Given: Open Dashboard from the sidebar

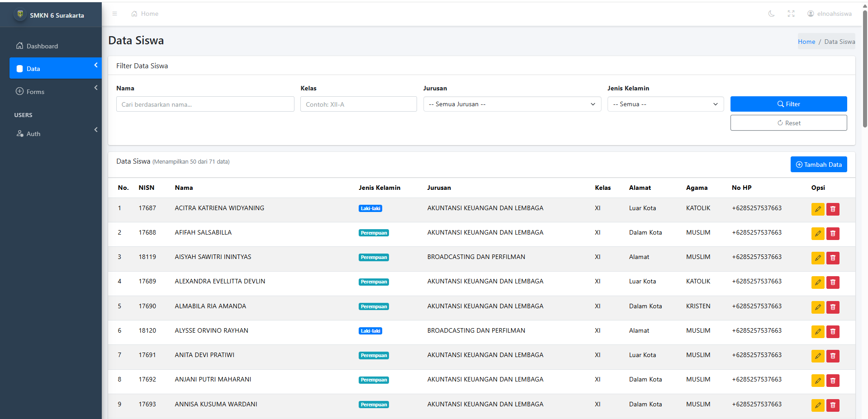Looking at the screenshot, I should click(x=42, y=46).
